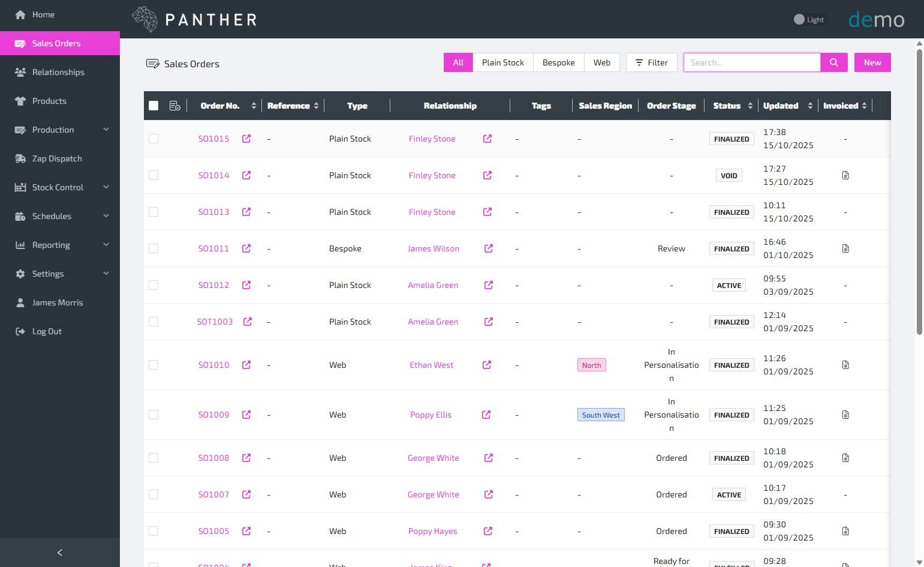Open external link icon for order SOT1003
The width and height of the screenshot is (924, 567).
coord(248,322)
